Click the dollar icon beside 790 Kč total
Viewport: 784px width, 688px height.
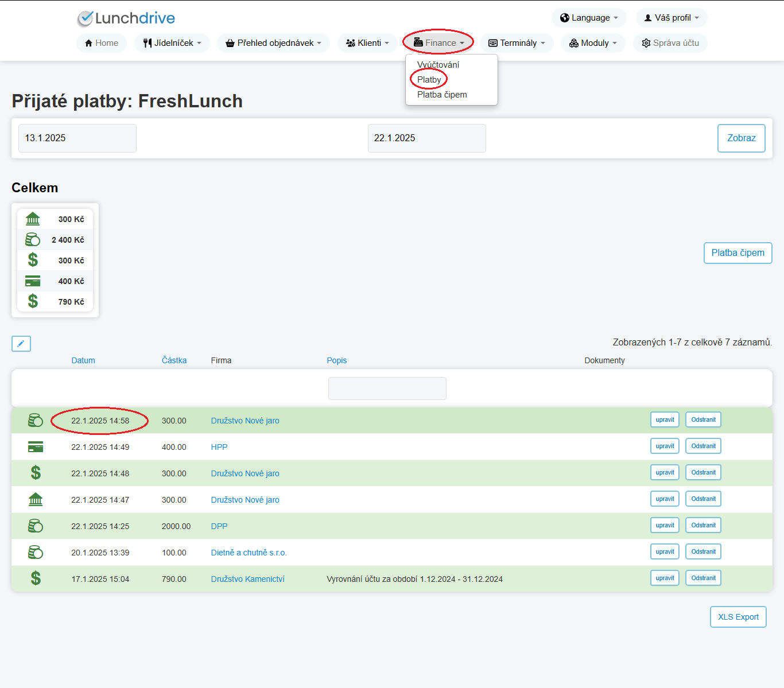(x=33, y=302)
